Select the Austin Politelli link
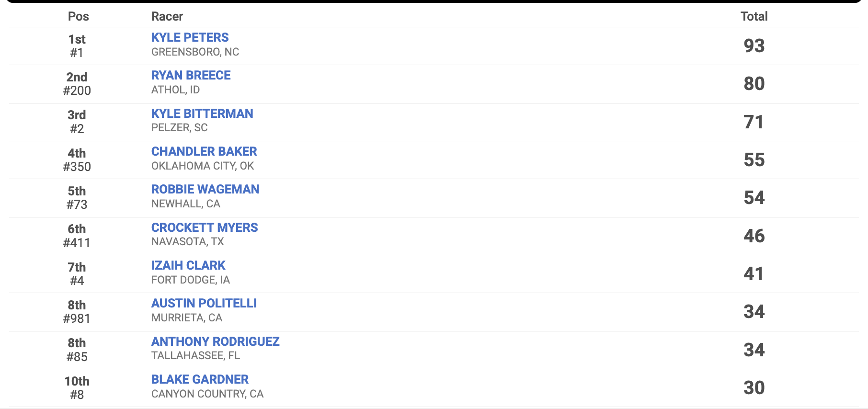 (204, 303)
